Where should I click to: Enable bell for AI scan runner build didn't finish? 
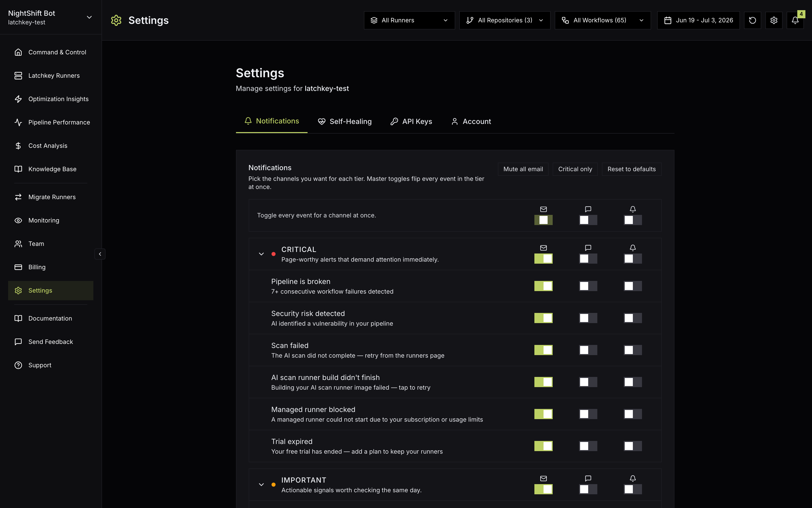point(633,382)
